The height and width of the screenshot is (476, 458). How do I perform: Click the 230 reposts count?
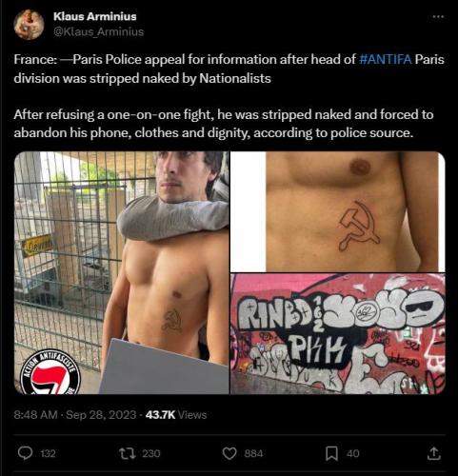coord(151,453)
